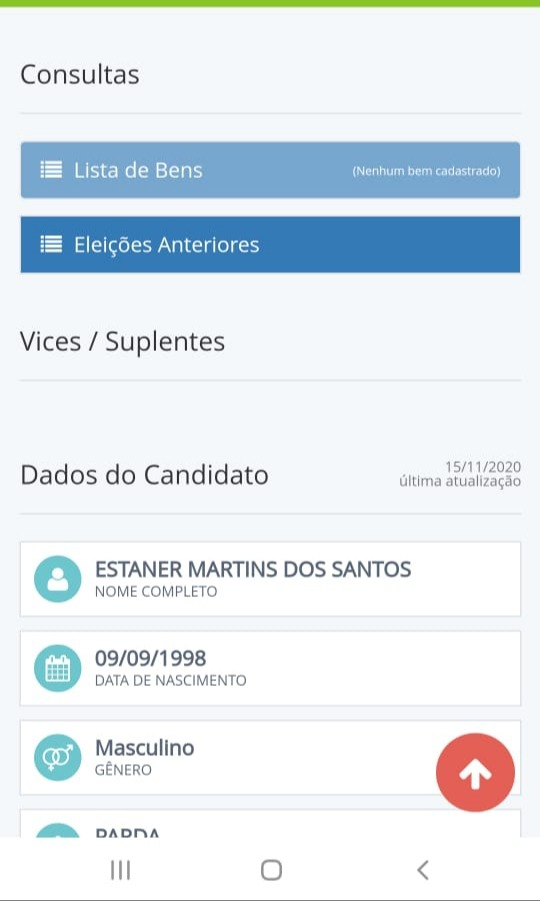The image size is (540, 901).
Task: Tap the partially visible PARDA card
Action: point(271,823)
